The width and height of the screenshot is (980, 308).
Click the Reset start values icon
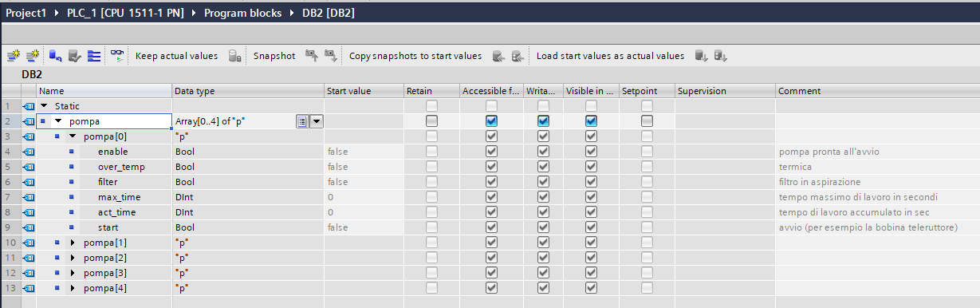(55, 56)
